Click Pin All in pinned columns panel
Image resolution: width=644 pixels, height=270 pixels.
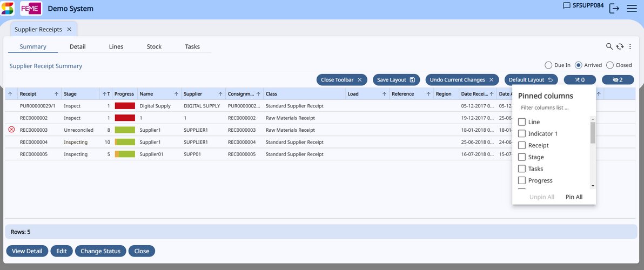tap(574, 197)
